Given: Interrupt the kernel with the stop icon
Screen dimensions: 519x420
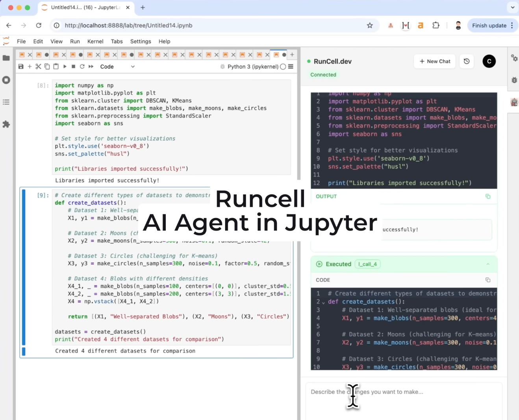Looking at the screenshot, I should pyautogui.click(x=73, y=67).
